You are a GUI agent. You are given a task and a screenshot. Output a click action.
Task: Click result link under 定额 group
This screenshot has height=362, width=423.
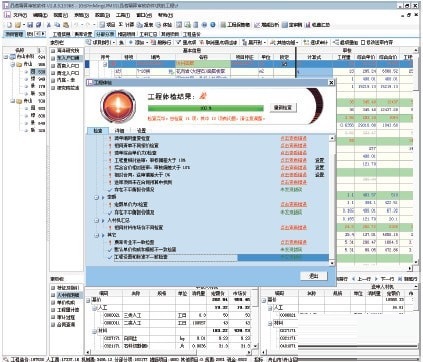pos(293,204)
